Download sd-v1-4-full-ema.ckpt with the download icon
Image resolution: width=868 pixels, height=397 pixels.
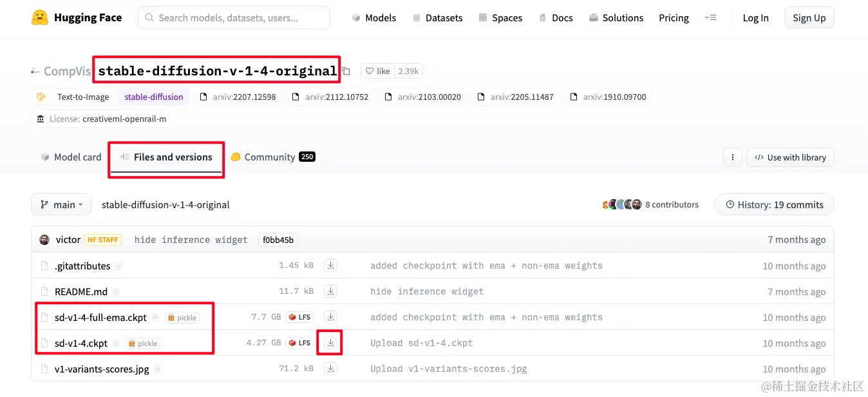330,317
